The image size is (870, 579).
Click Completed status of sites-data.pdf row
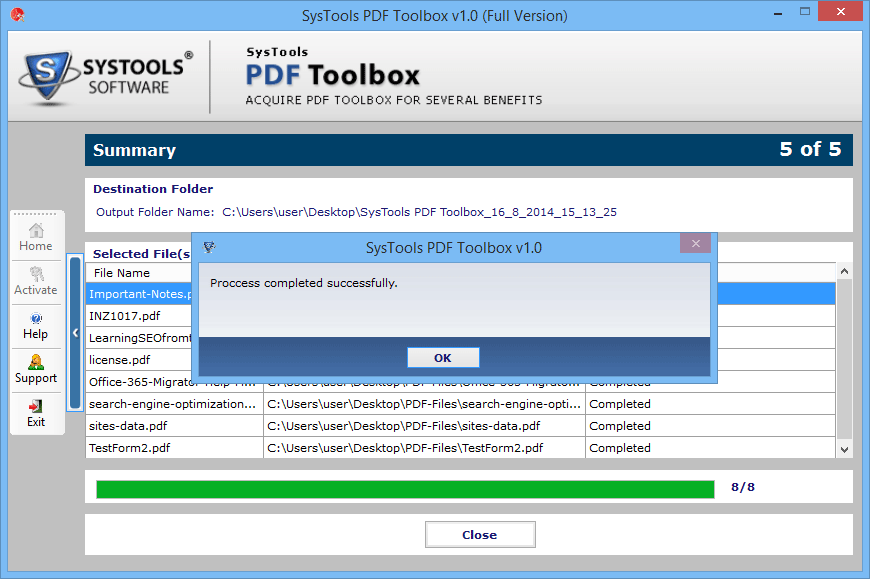click(620, 426)
